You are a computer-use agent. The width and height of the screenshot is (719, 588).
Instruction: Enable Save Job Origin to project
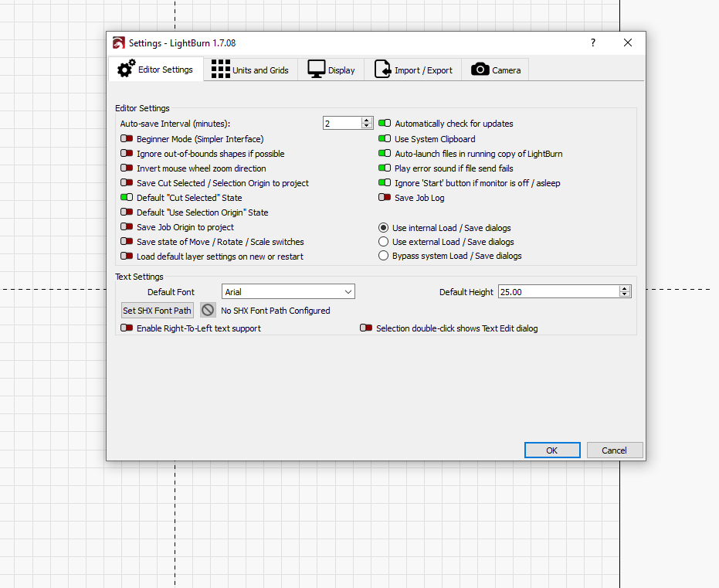127,226
